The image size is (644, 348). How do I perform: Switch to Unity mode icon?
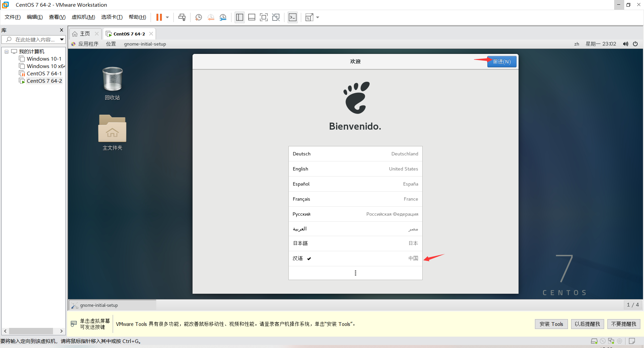coord(276,17)
